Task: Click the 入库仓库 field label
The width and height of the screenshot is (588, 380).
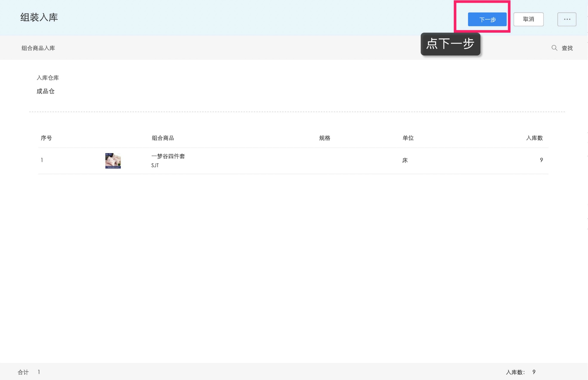Action: click(x=48, y=78)
